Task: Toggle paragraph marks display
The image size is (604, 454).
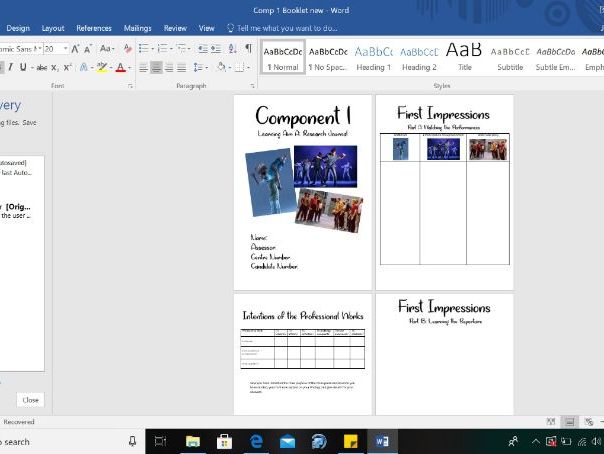Action: point(248,49)
